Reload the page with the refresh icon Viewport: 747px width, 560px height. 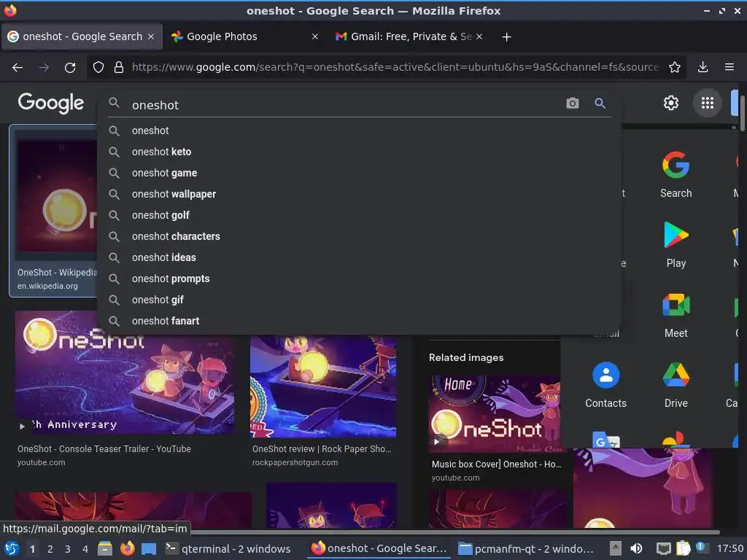[70, 67]
